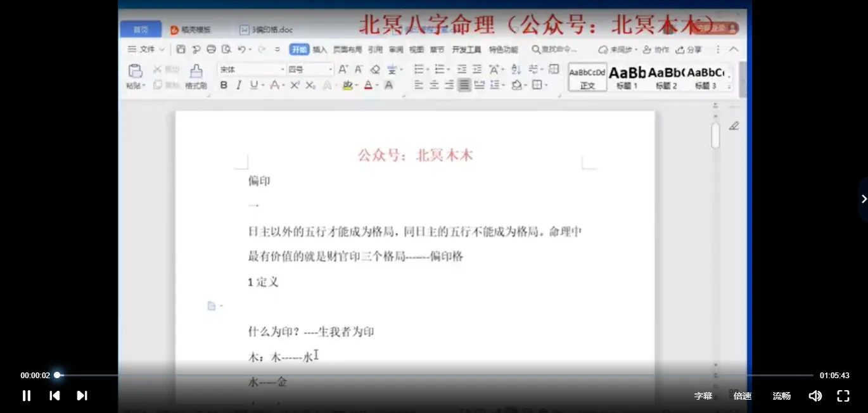Open video 字幕 (subtitles) options
The width and height of the screenshot is (868, 413).
(703, 396)
